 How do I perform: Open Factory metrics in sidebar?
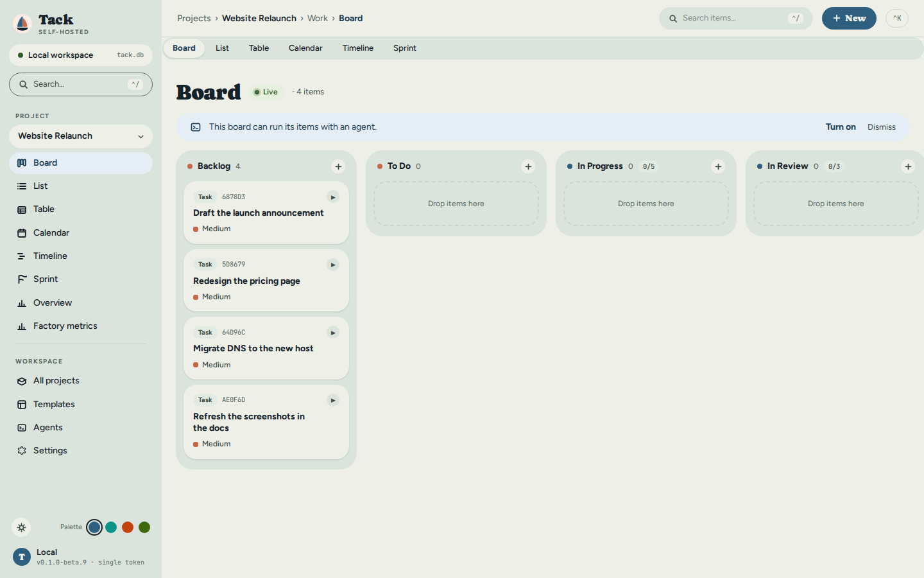(81, 326)
